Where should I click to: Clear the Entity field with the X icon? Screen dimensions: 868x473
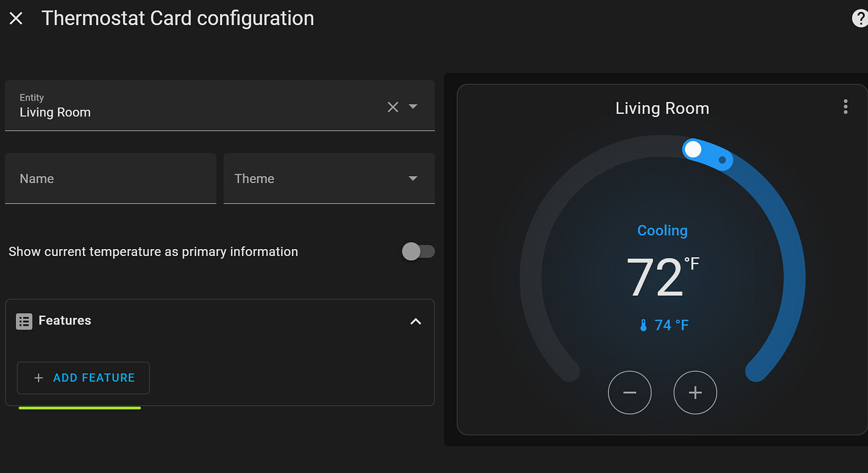392,106
